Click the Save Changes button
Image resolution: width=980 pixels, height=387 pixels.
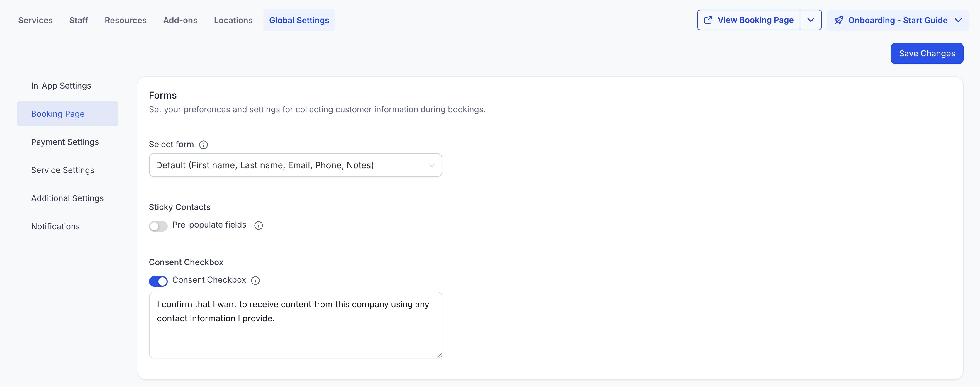926,53
